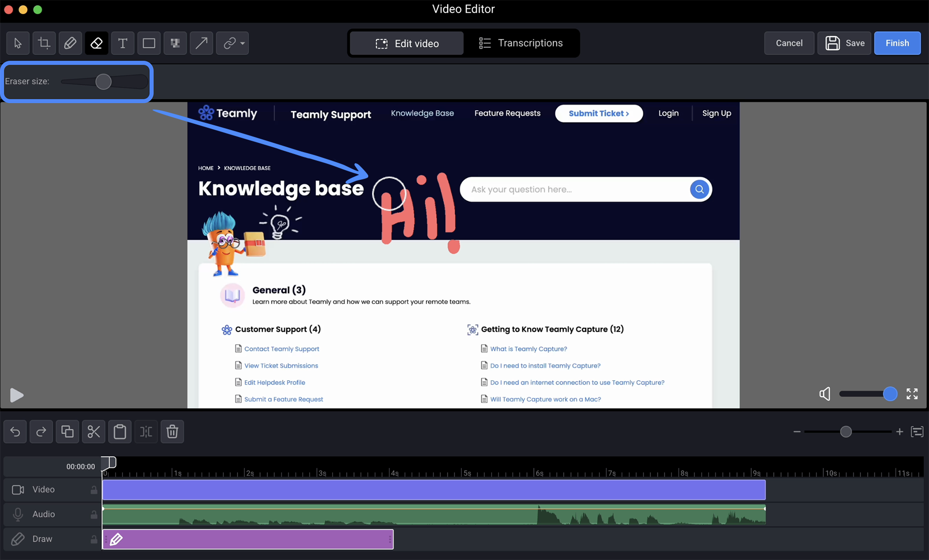The width and height of the screenshot is (929, 560).
Task: Save the video project
Action: click(845, 43)
